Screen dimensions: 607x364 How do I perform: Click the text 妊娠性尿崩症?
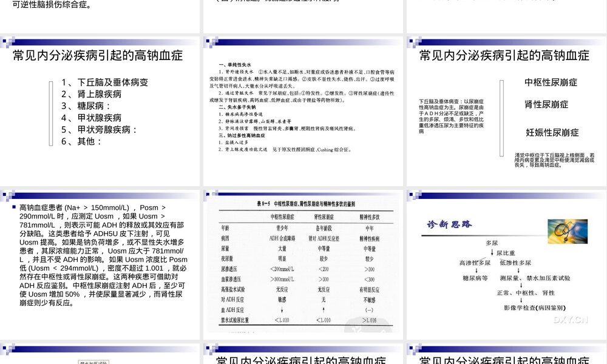tap(552, 133)
